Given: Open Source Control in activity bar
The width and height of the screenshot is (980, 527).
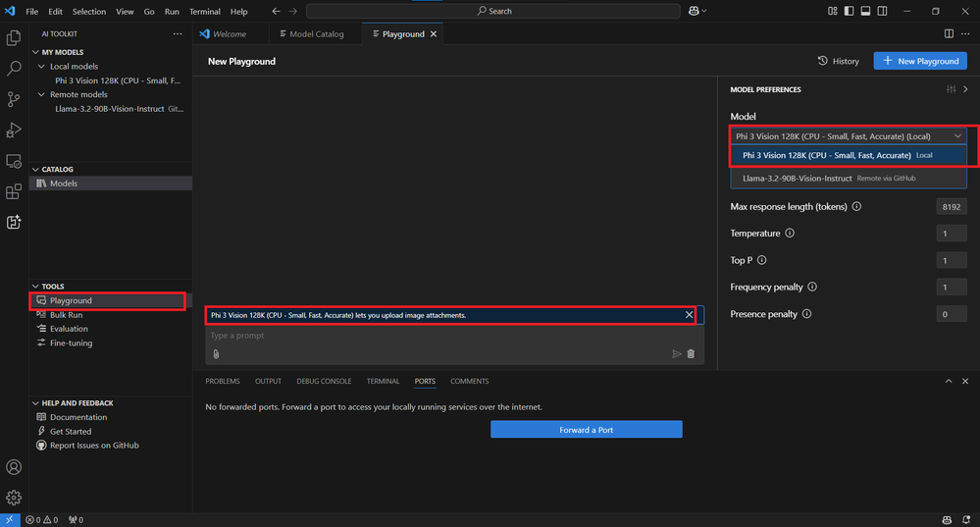Looking at the screenshot, I should pyautogui.click(x=14, y=99).
